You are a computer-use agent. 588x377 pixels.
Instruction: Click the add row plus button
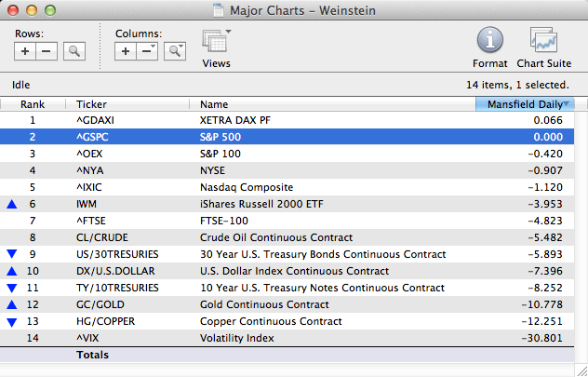[26, 51]
